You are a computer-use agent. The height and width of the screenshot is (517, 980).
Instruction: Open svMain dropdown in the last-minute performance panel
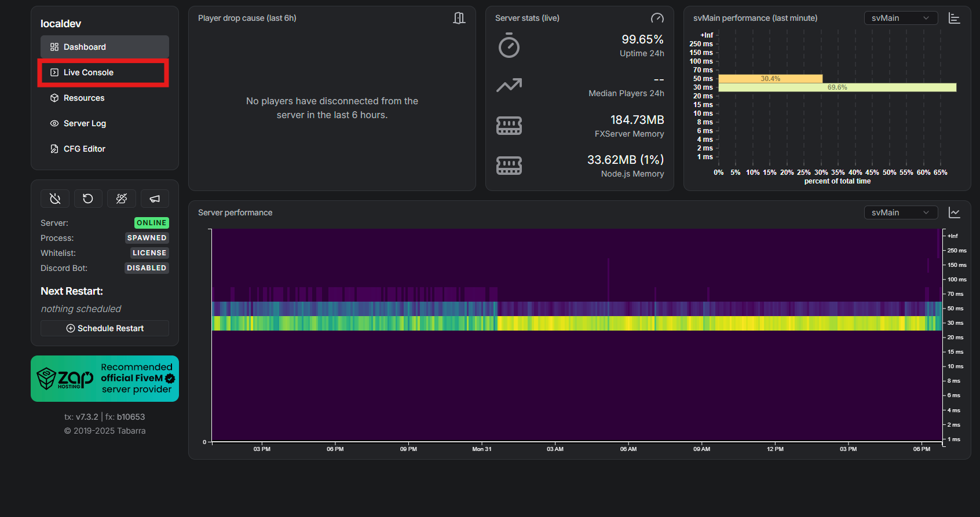tap(901, 18)
